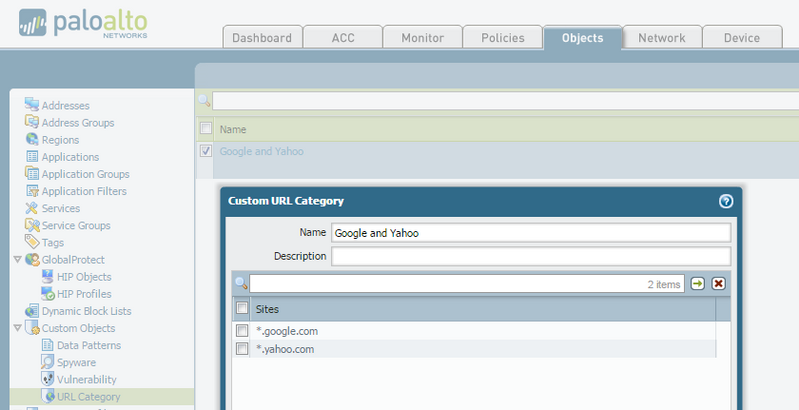Click the red X icon beside items count
The height and width of the screenshot is (410, 799).
(x=718, y=284)
